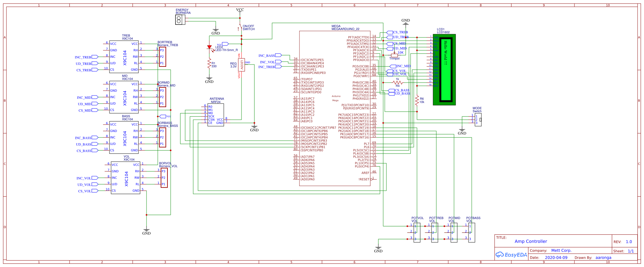Image resolution: width=644 pixels, height=267 pixels.
Task: Select the ENERGY BORNERA two-pin connector symbol
Action: point(180,20)
